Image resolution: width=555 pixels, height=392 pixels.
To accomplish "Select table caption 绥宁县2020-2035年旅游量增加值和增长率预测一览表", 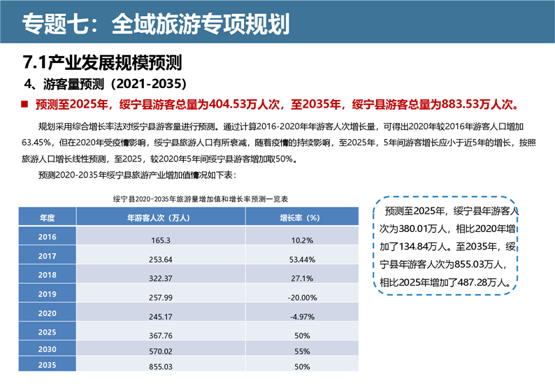I will point(201,199).
